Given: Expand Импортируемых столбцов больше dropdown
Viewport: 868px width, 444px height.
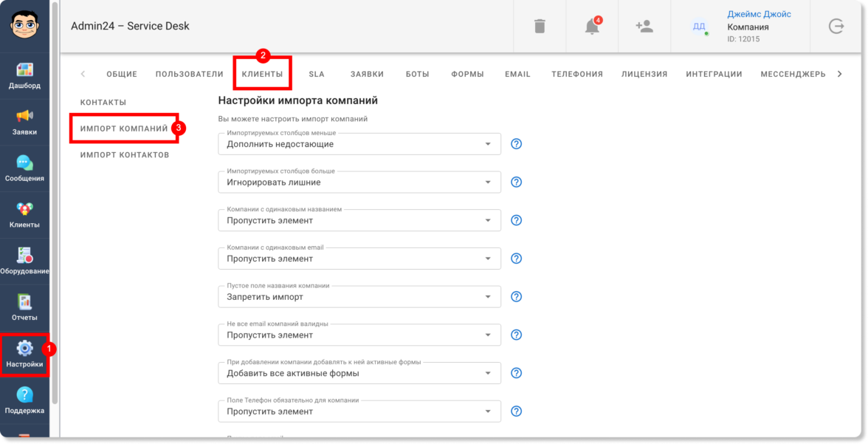Looking at the screenshot, I should (359, 182).
